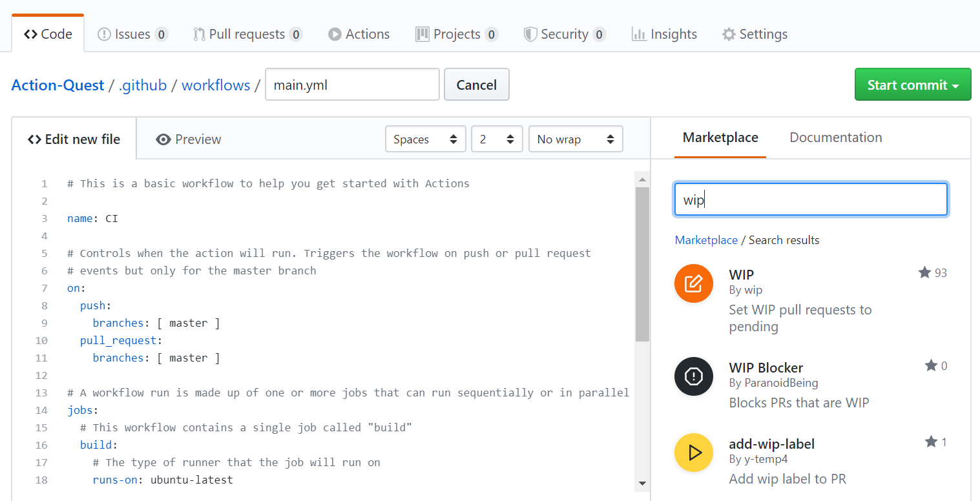Viewport: 980px width, 501px height.
Task: Click the star icon showing 93
Action: click(924, 272)
